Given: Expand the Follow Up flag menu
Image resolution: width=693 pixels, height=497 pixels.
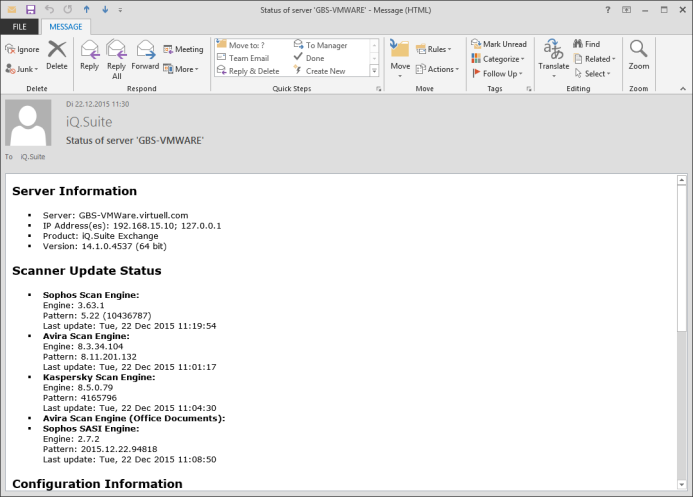Looking at the screenshot, I should pos(498,73).
